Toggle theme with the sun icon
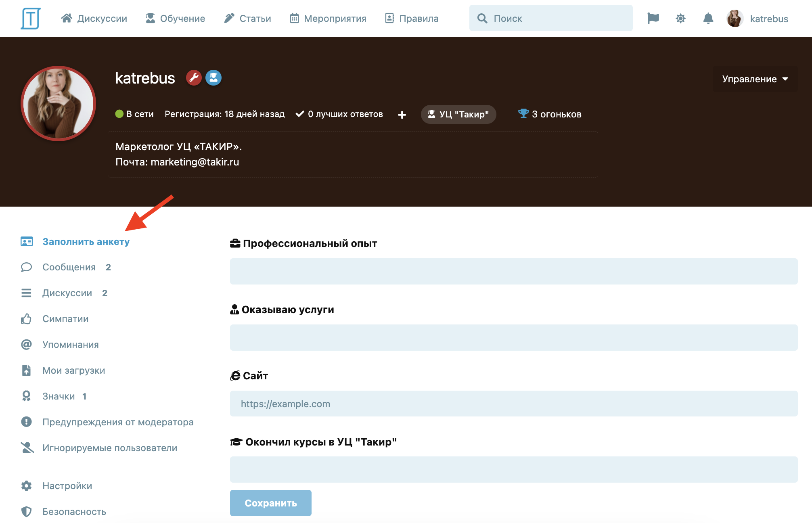The height and width of the screenshot is (523, 812). coord(680,18)
